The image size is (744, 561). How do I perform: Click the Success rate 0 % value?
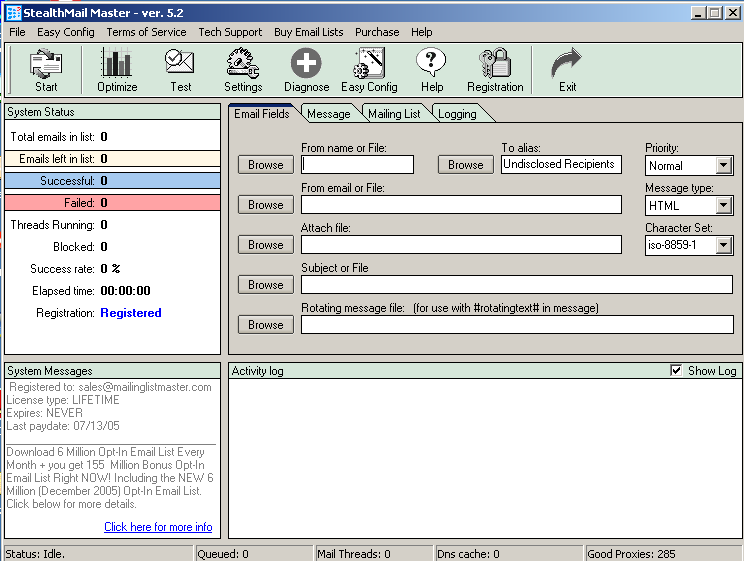click(x=110, y=269)
